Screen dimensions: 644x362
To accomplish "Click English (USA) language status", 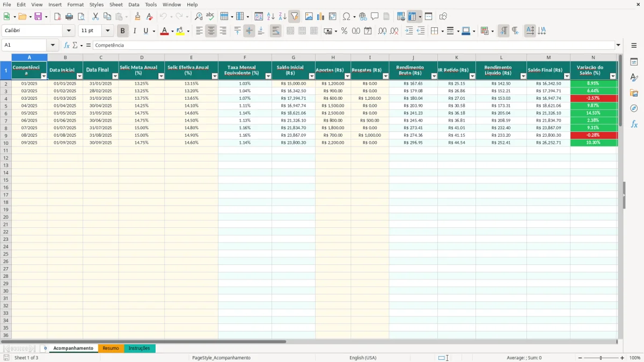I will (x=363, y=358).
